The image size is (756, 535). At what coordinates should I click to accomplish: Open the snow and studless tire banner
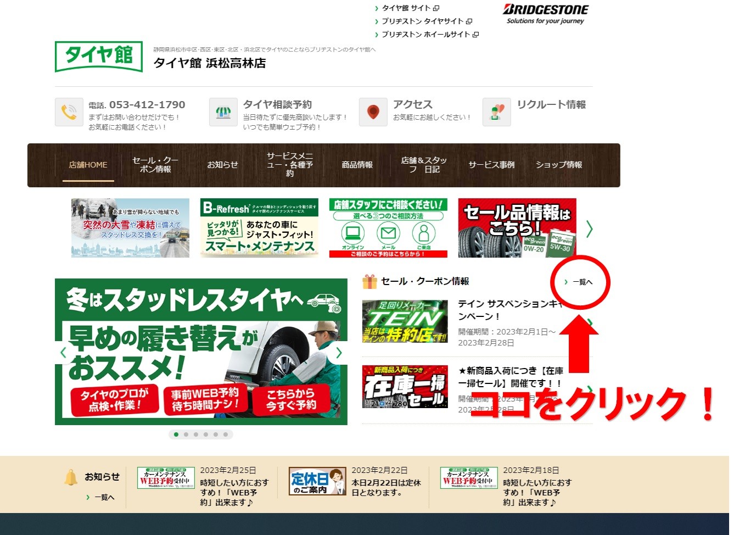(130, 228)
